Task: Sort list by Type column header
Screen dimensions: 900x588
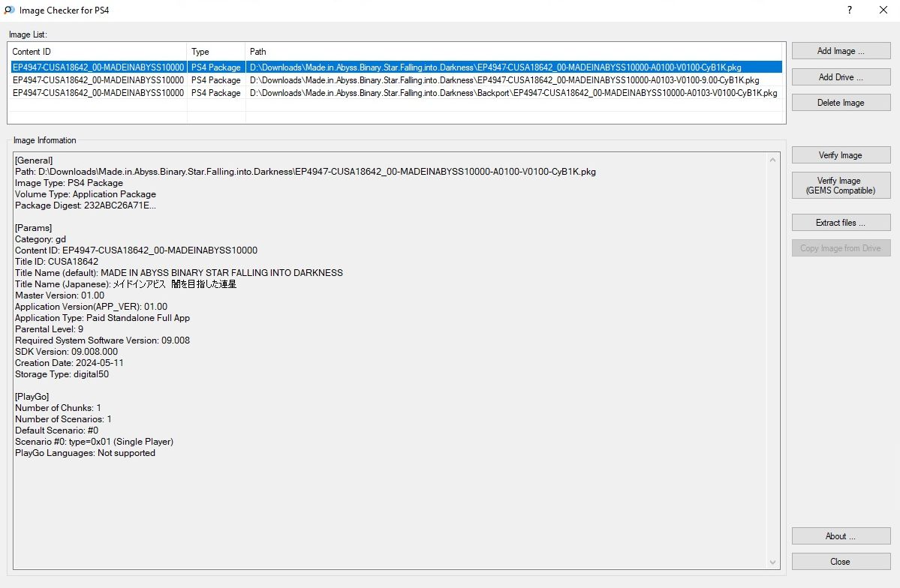Action: pyautogui.click(x=216, y=52)
